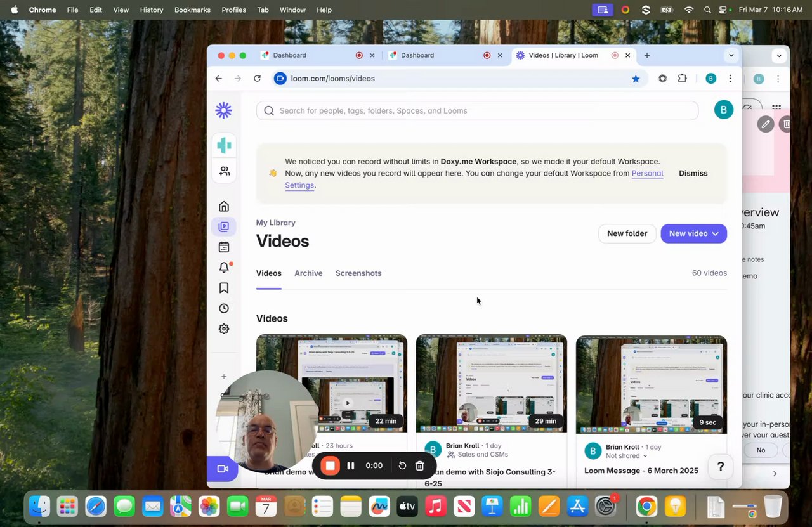Open the Sales and CSMs space link

(x=482, y=454)
